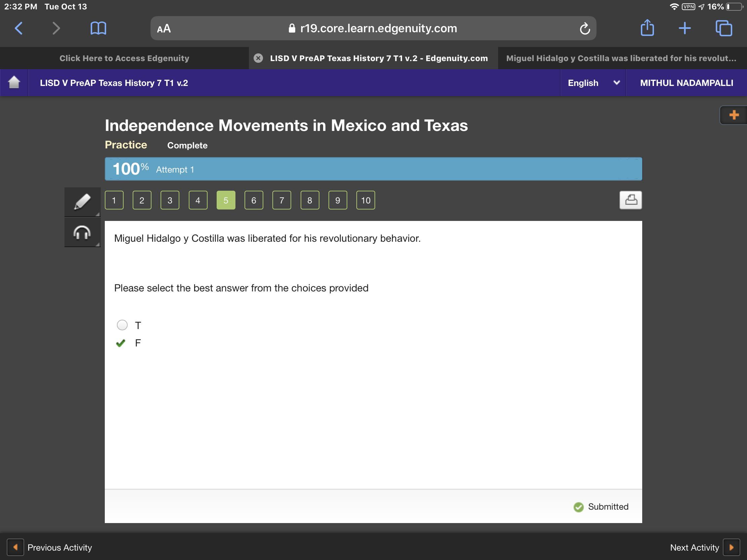Image resolution: width=747 pixels, height=560 pixels.
Task: Expand the English language dropdown
Action: 593,83
